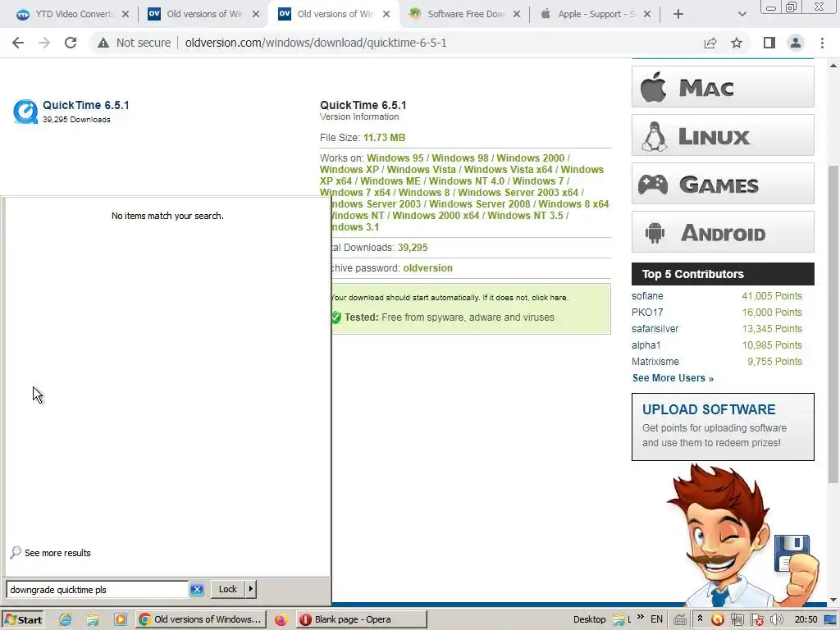Click the 20:50 system clock

(806, 620)
